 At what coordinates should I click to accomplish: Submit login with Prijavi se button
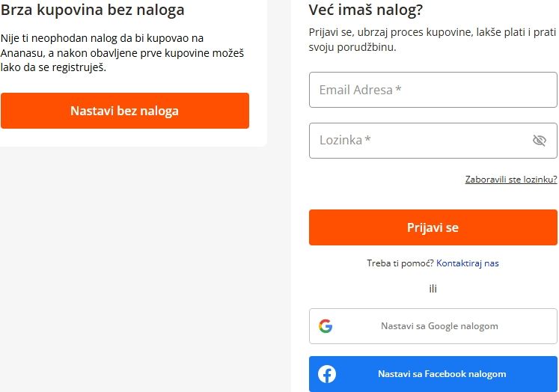[433, 227]
